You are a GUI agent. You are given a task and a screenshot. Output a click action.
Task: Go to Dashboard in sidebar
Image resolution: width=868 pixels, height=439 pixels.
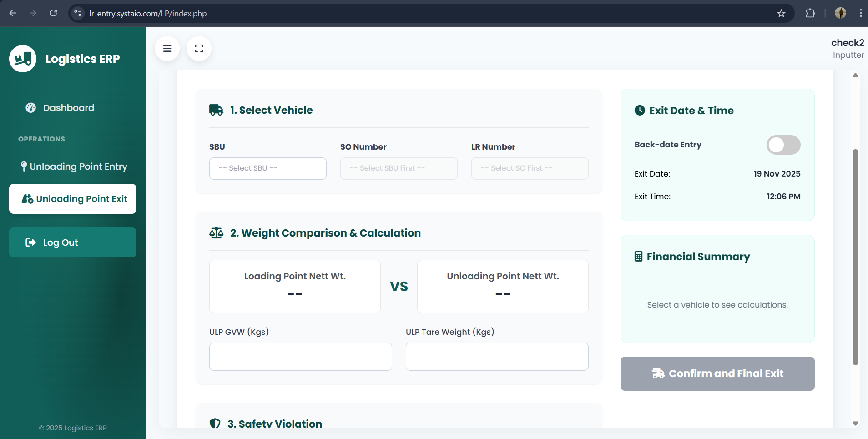coord(68,108)
